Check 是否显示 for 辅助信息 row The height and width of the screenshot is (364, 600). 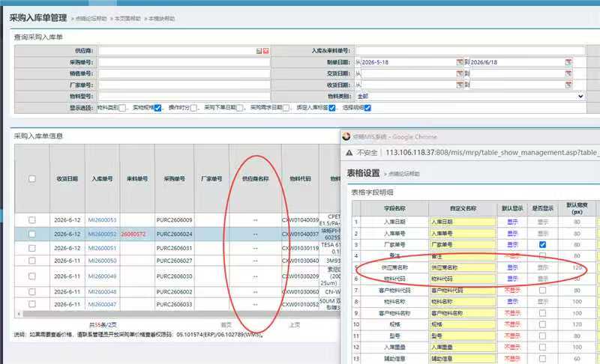[542, 359]
